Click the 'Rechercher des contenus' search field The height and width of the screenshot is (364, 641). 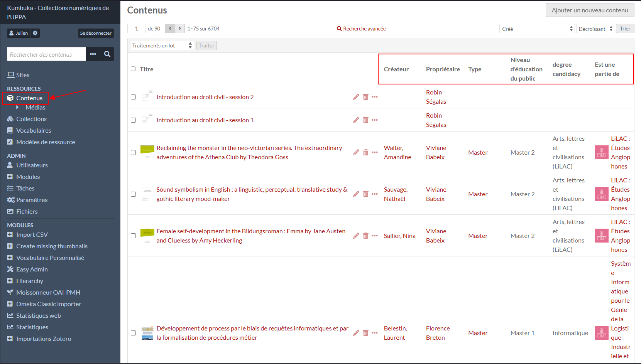tap(46, 54)
